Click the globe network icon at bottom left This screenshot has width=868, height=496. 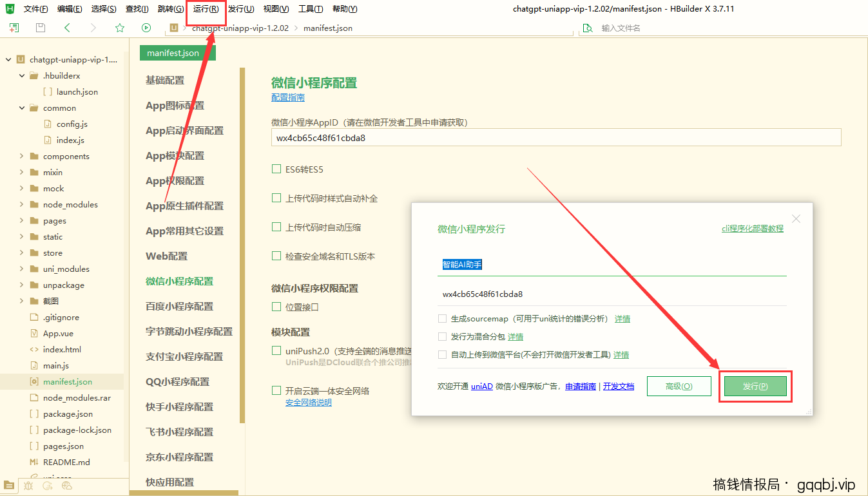point(67,486)
